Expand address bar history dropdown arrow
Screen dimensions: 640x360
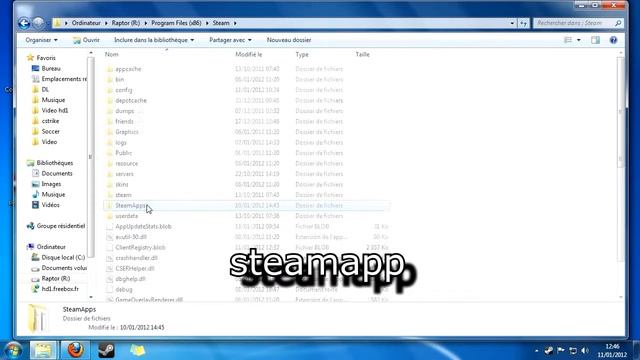coord(512,23)
